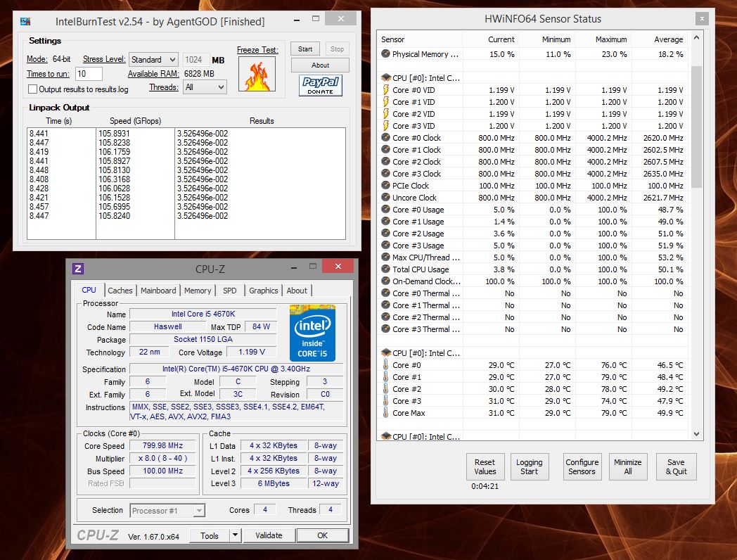
Task: Click the Intel inside Core i5 logo
Action: coord(312,333)
